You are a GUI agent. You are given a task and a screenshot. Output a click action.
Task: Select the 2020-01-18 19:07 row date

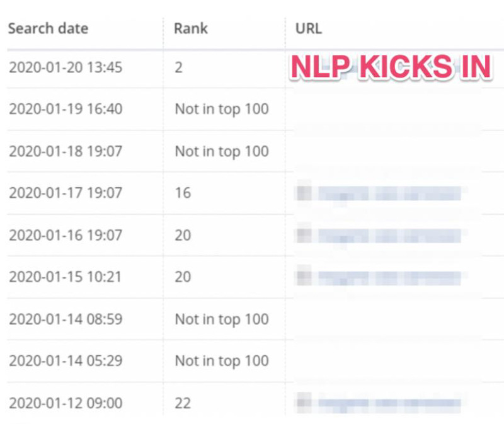tap(66, 151)
